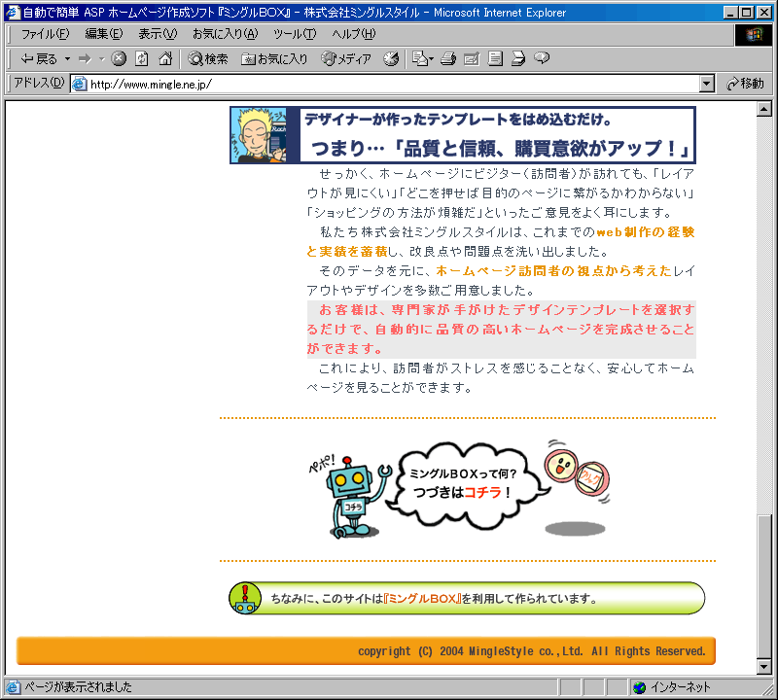
Task: Click the scrollbar up arrow
Action: [x=764, y=109]
